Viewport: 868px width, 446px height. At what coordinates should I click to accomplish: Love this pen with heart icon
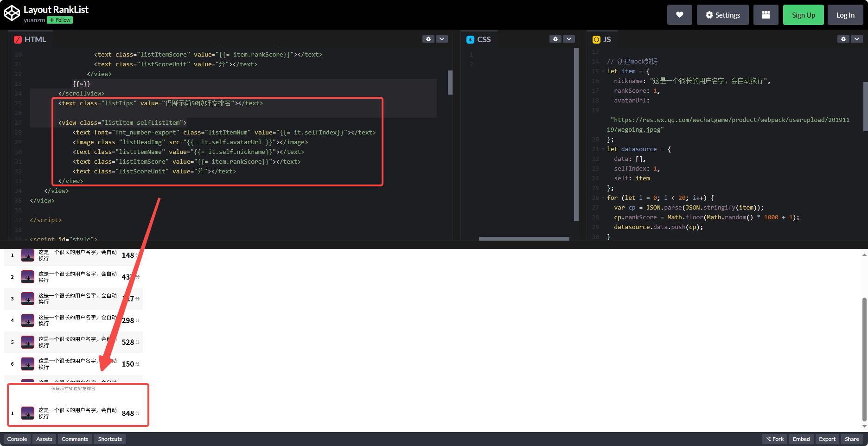679,15
